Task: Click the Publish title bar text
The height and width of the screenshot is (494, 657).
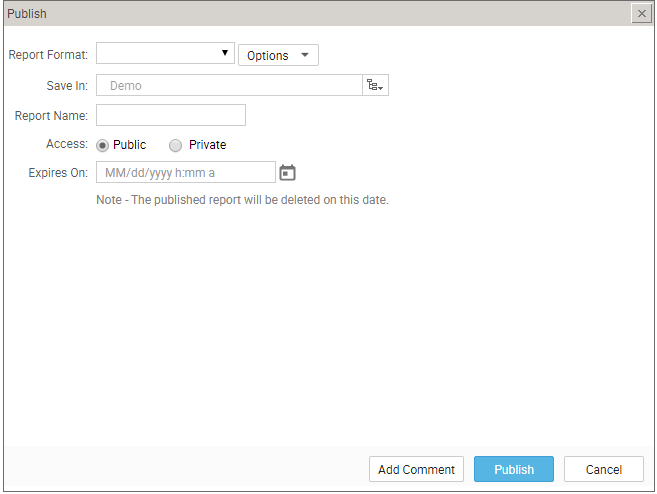Action: 27,13
